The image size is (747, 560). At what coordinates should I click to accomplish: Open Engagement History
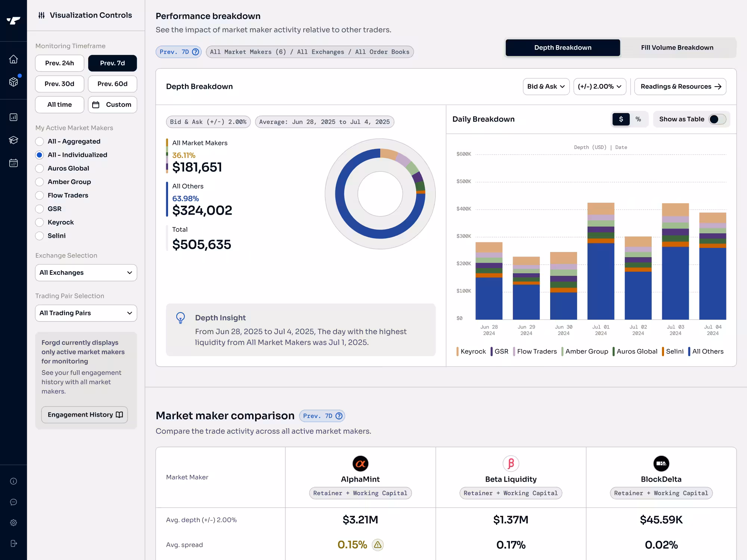point(84,414)
